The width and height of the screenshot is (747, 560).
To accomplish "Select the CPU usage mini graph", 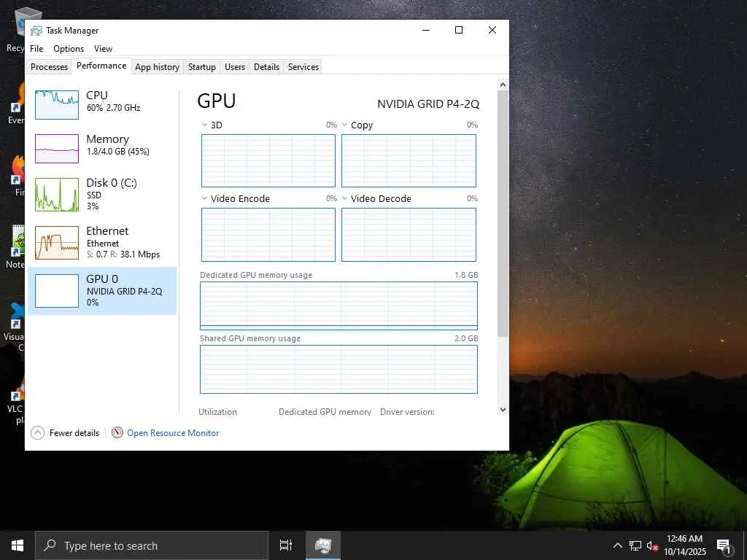I will [57, 105].
